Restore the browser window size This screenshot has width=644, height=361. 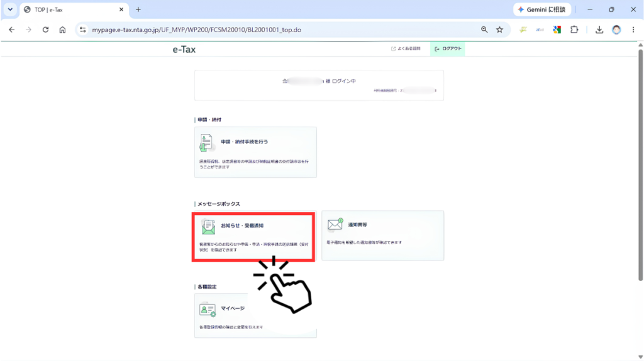[611, 9]
